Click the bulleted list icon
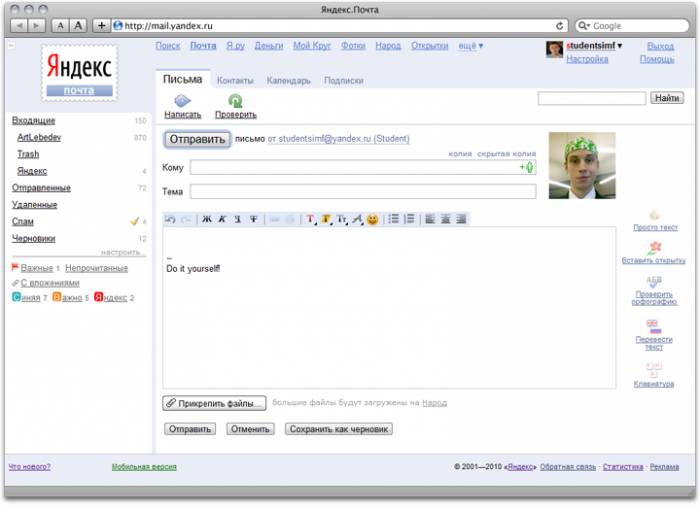 [393, 219]
